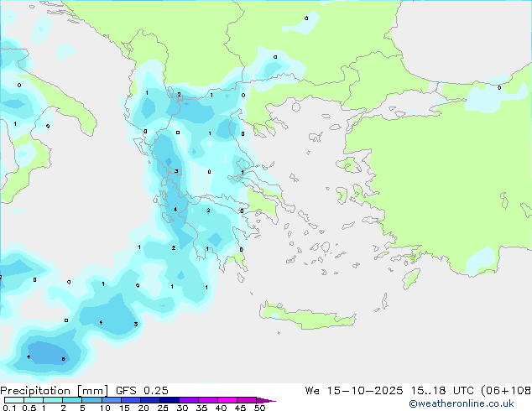The height and width of the screenshot is (411, 532).
Task: Click the 'Precipitation [mm]' title text
Action: click(54, 391)
